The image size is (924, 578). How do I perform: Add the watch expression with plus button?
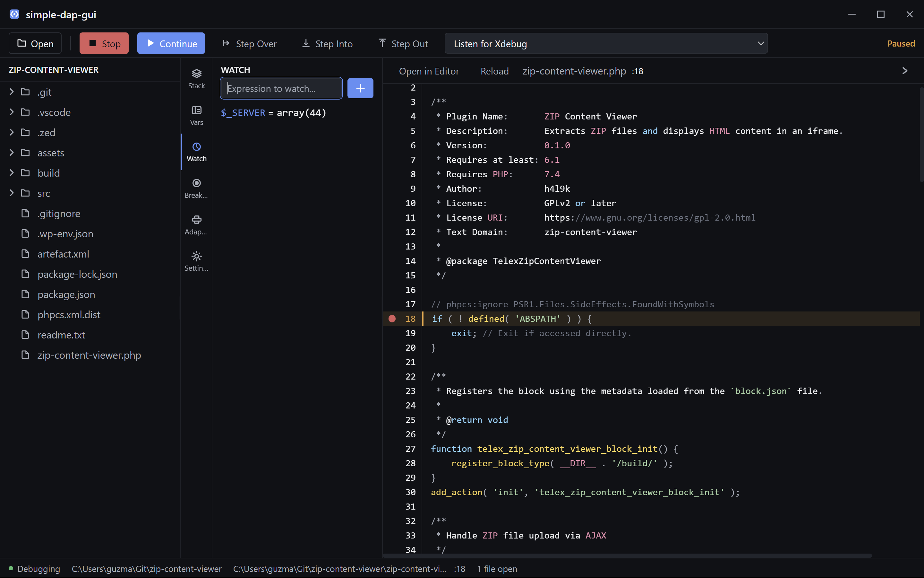360,88
